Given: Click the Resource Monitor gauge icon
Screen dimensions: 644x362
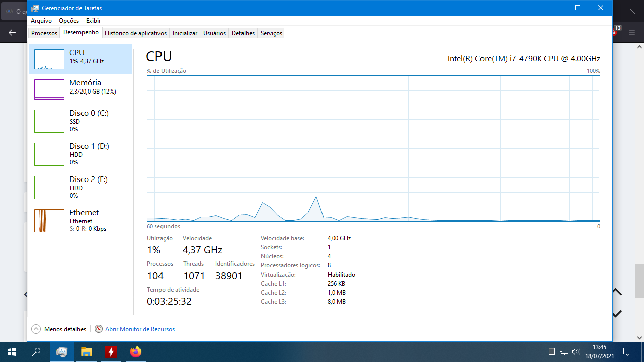Looking at the screenshot, I should (x=99, y=329).
